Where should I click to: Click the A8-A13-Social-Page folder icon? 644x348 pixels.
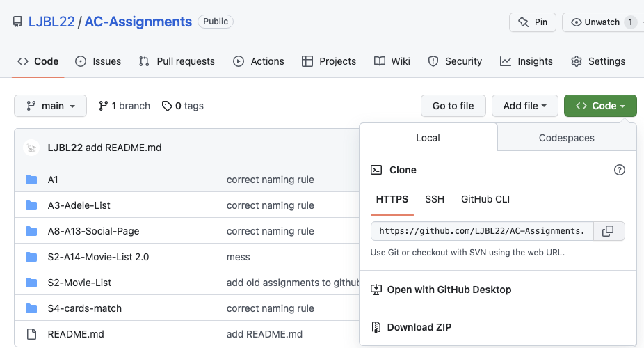[31, 231]
